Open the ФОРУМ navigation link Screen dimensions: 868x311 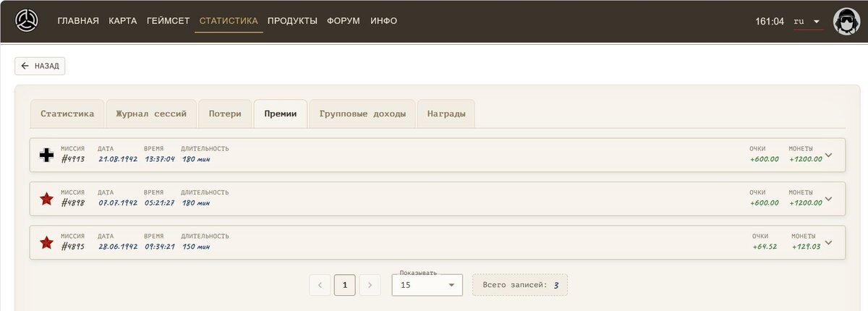coord(344,21)
